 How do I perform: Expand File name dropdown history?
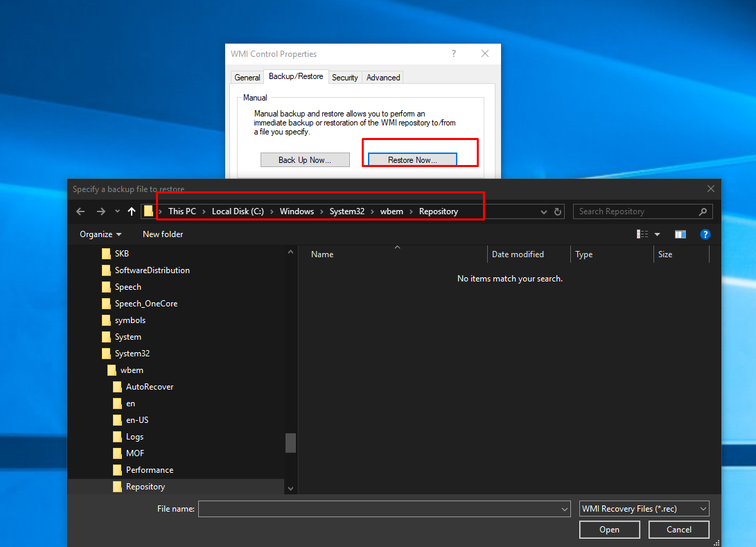pyautogui.click(x=565, y=509)
